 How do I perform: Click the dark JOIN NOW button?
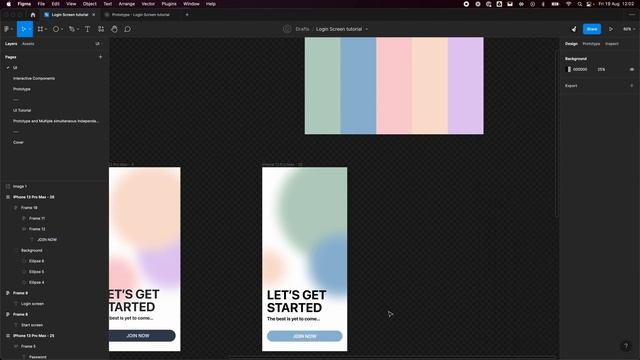(x=142, y=336)
